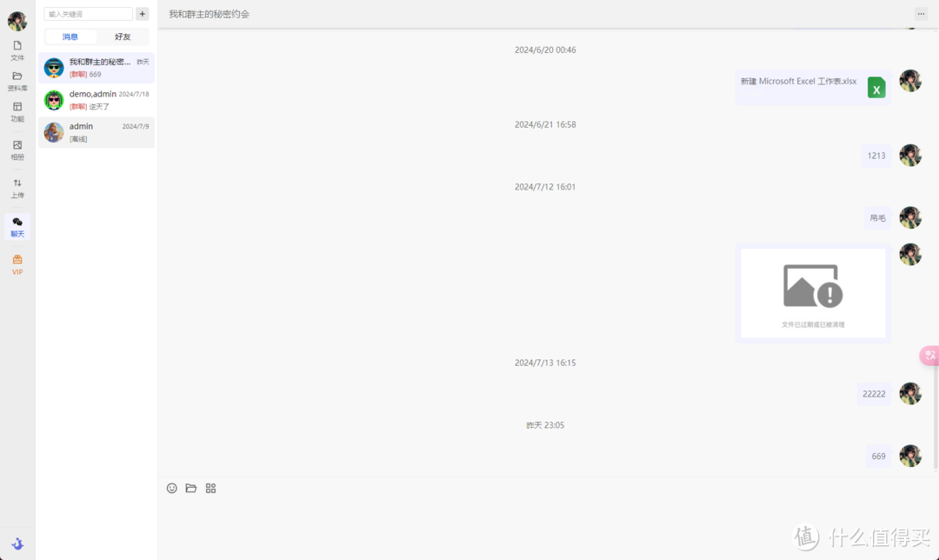Click the send file folder icon
This screenshot has width=939, height=560.
pyautogui.click(x=190, y=488)
